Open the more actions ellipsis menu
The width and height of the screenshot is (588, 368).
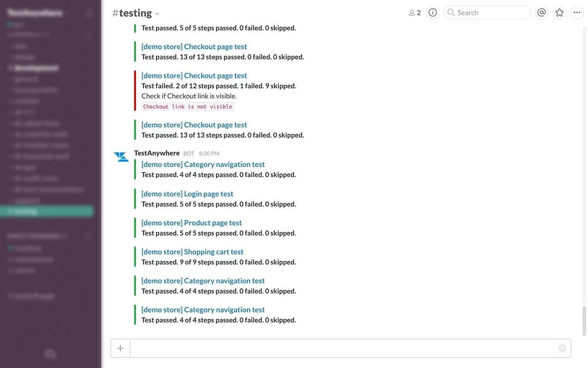[577, 12]
